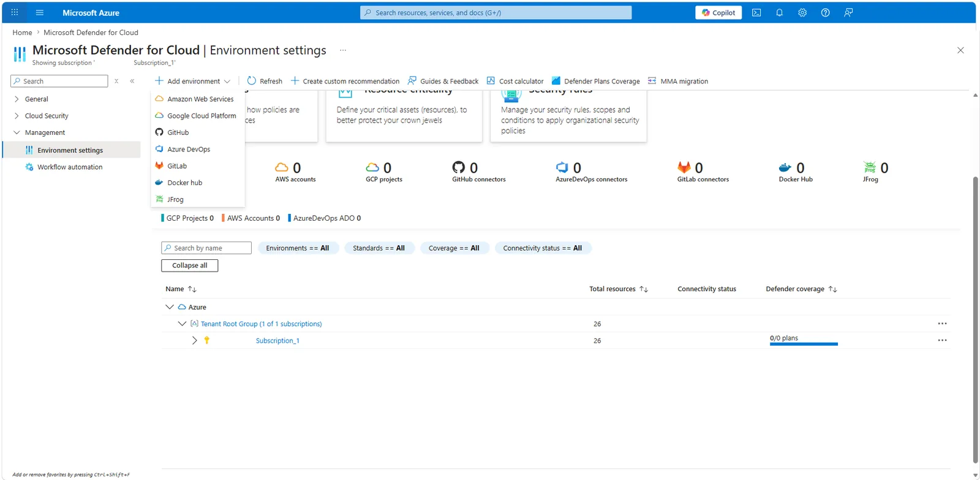The image size is (980, 480).
Task: Open the Standards == All filter
Action: click(379, 248)
